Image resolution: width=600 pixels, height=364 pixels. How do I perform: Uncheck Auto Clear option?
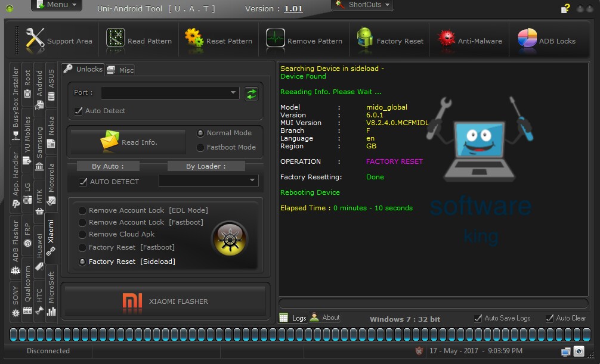pyautogui.click(x=549, y=318)
